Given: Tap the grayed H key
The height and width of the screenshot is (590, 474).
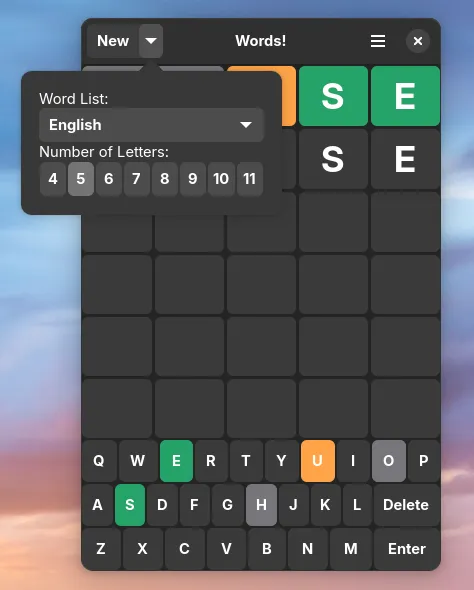Looking at the screenshot, I should pyautogui.click(x=261, y=505).
